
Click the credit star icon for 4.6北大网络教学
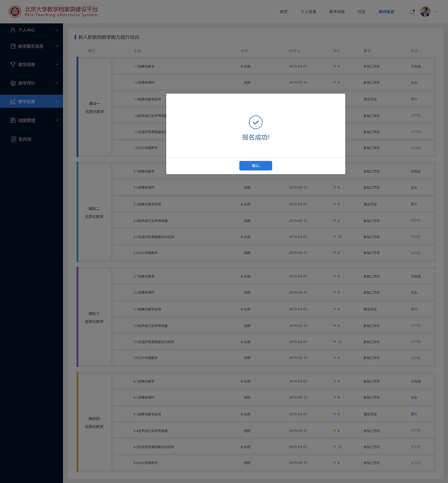[335, 462]
